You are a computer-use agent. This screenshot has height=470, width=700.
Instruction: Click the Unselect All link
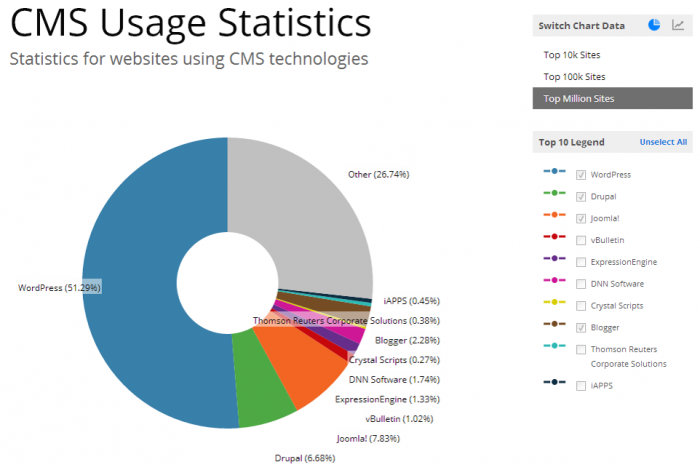pyautogui.click(x=663, y=142)
